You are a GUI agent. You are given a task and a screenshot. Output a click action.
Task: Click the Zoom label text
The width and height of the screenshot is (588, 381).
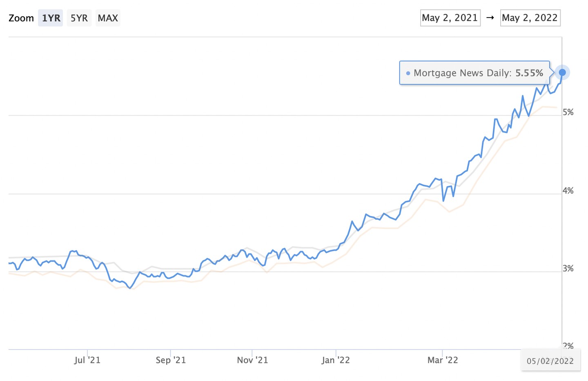click(21, 18)
